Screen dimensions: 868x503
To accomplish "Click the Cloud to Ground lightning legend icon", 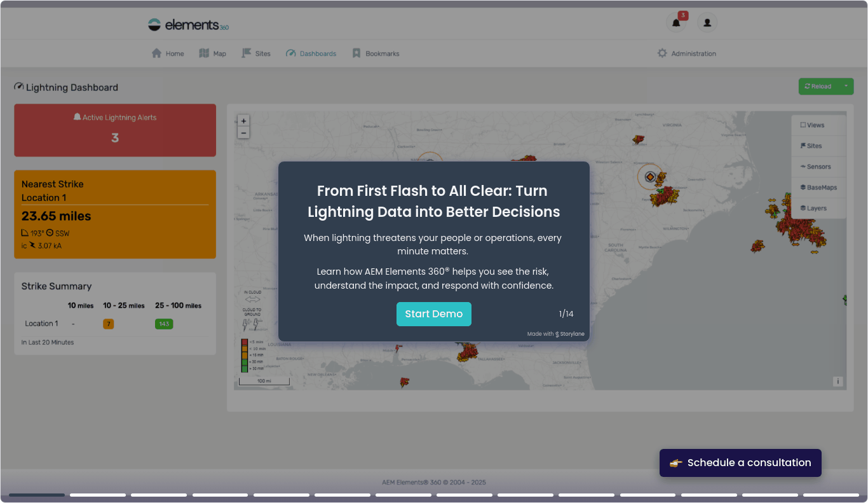I will [252, 324].
